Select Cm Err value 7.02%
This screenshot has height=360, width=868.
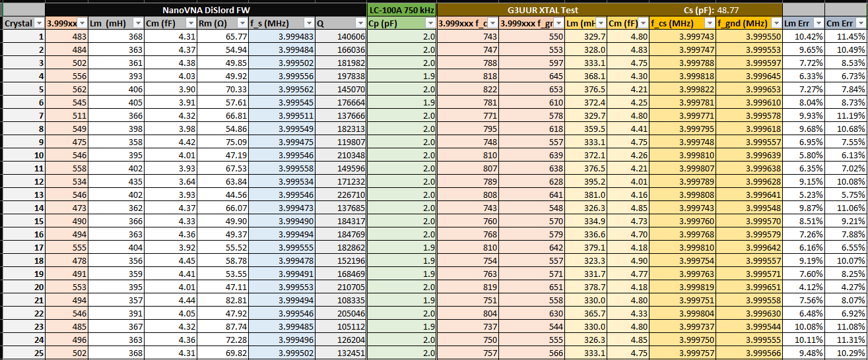[846, 169]
